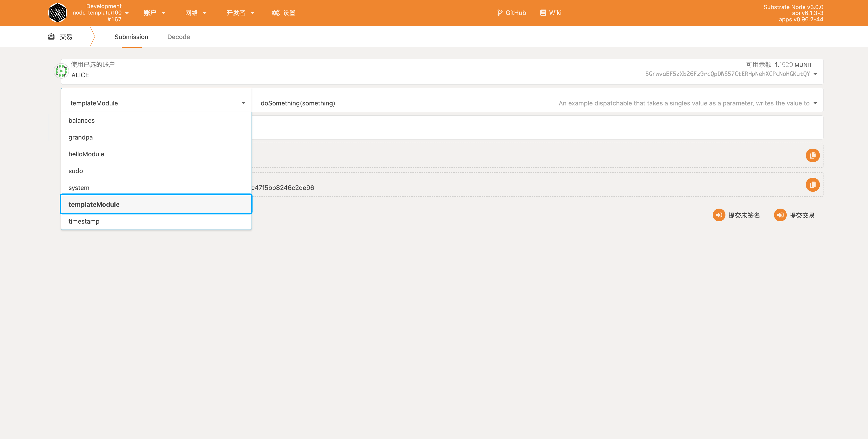Select helloModule from the module list
This screenshot has width=868, height=439.
tap(156, 154)
